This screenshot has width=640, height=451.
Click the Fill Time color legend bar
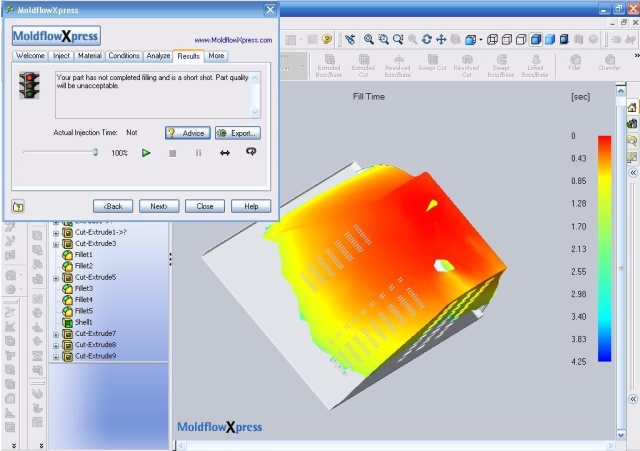pos(604,249)
